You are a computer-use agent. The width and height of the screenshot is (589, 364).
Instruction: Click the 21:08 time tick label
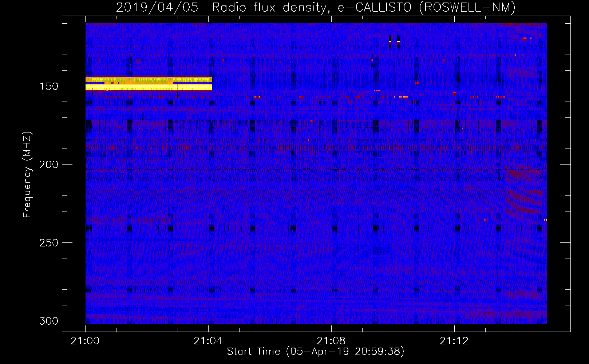coord(331,341)
